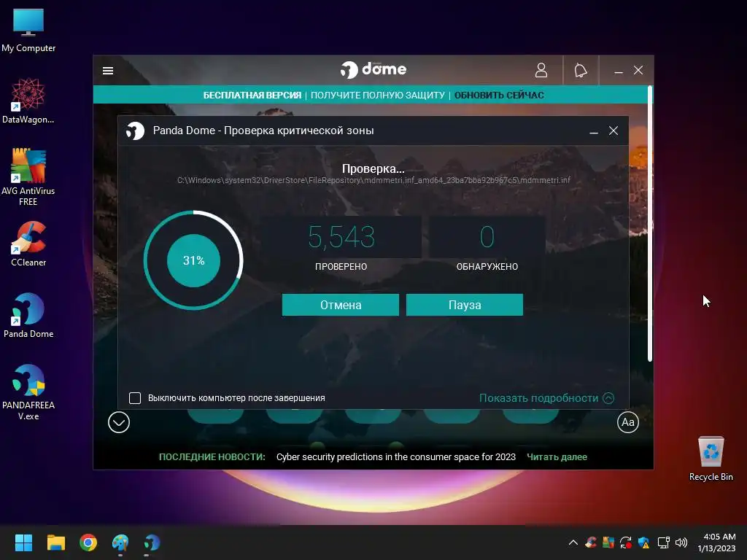This screenshot has width=747, height=560.
Task: Select the Recycle Bin desktop icon
Action: 711,459
